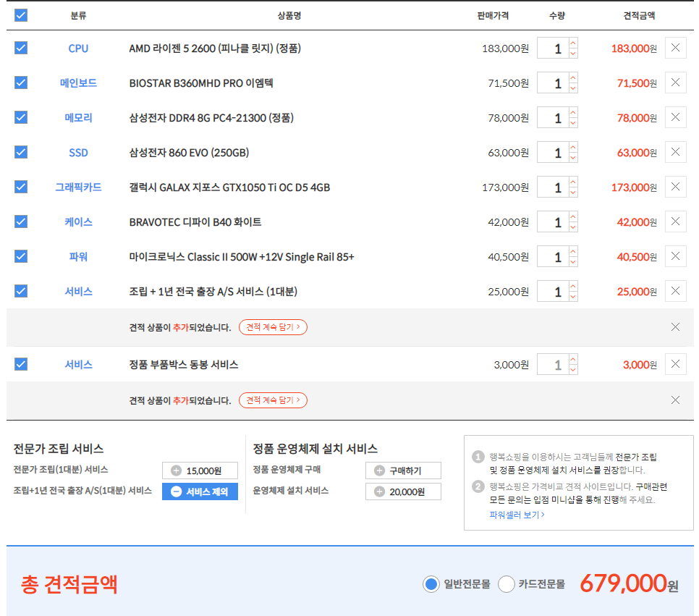Add 운영체제 설치 서비스 for 20,000원
699x616 pixels.
403,491
